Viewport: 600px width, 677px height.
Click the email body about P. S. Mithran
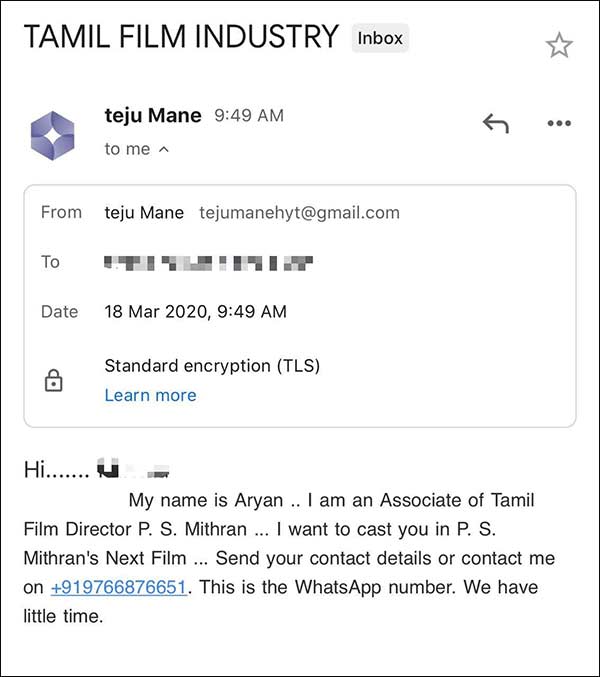pyautogui.click(x=289, y=558)
